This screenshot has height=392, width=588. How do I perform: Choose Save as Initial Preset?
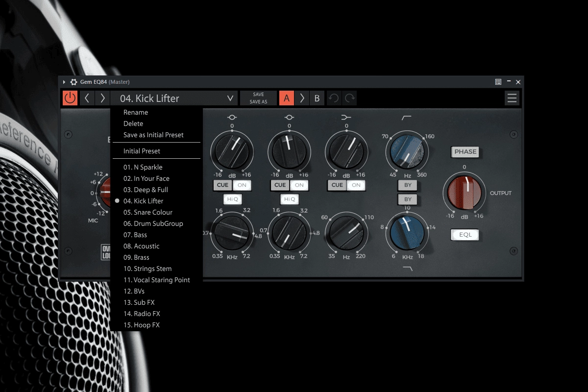(x=153, y=135)
